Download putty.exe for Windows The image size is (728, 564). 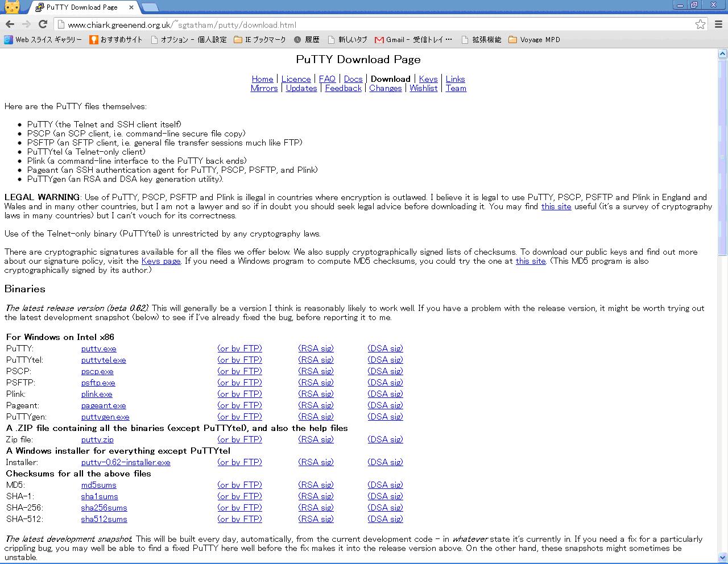[x=98, y=349]
